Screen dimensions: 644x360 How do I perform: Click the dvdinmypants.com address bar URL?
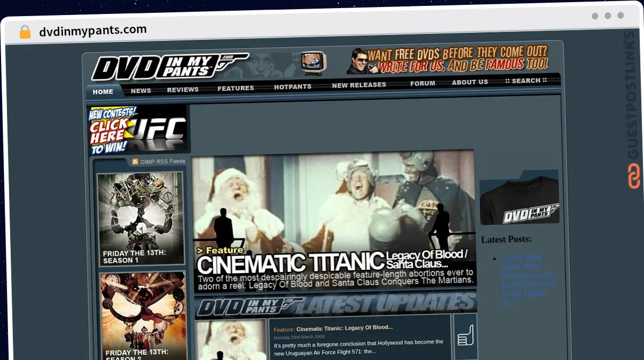[x=93, y=31]
